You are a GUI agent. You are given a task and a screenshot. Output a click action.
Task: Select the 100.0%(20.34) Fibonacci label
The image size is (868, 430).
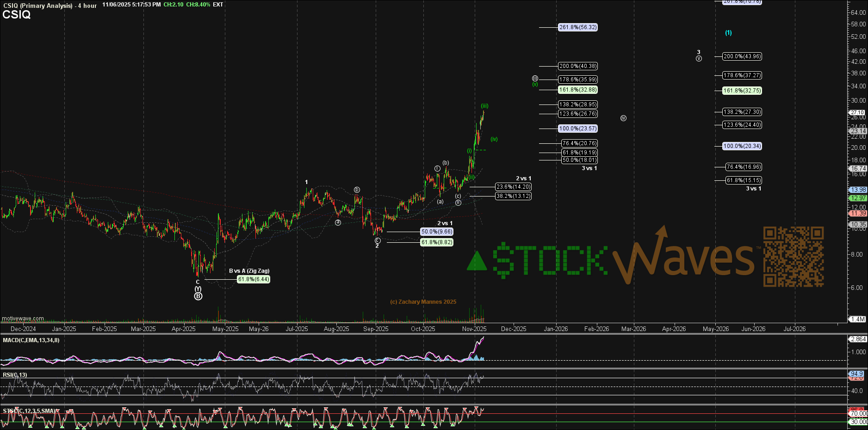pos(742,146)
